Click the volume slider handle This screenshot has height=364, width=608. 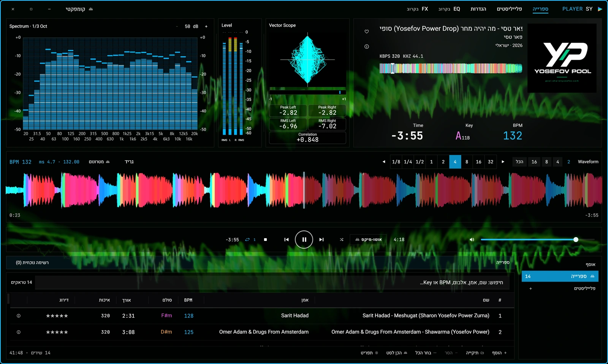click(x=576, y=239)
